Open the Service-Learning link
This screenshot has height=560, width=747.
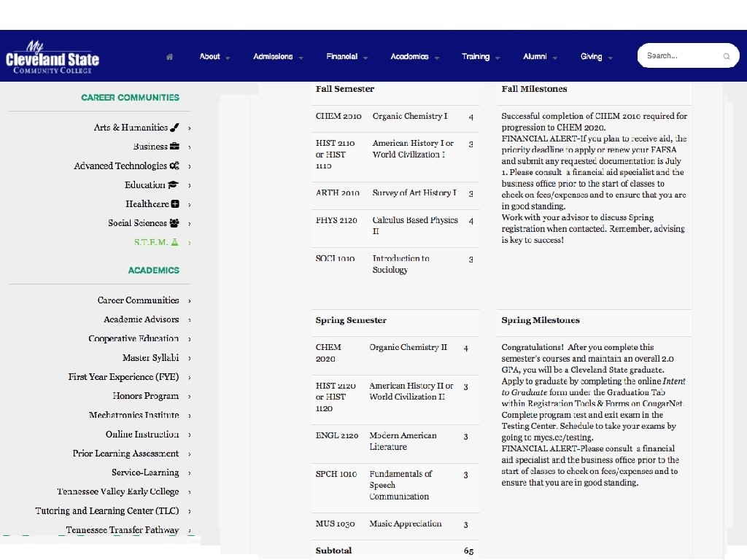(145, 472)
